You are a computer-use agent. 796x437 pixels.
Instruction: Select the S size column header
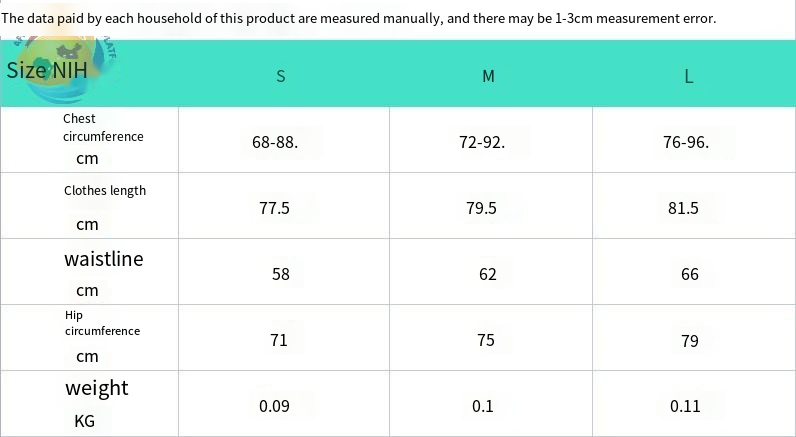[281, 76]
